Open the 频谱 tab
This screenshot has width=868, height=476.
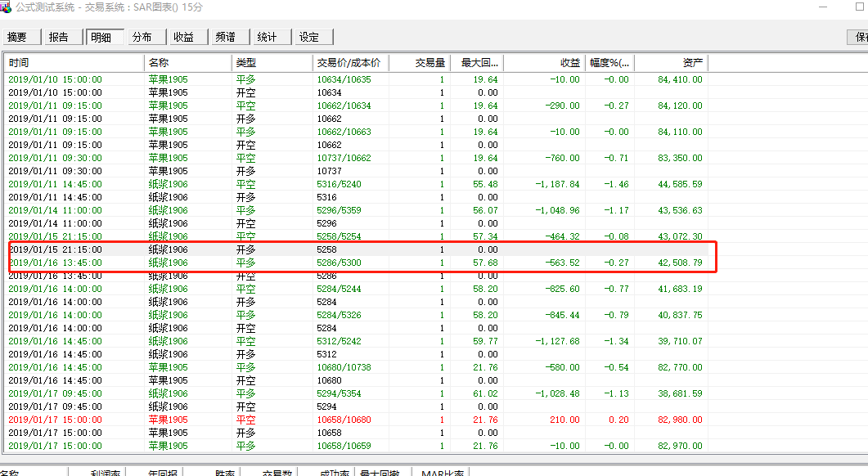(x=226, y=37)
